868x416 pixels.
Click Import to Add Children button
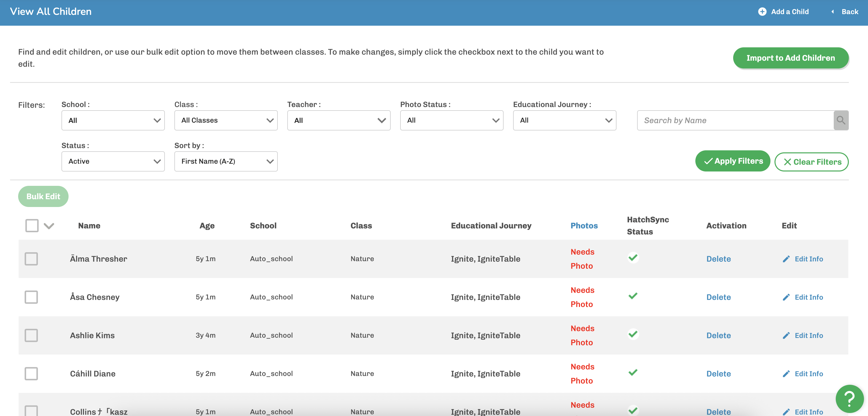[x=790, y=58]
